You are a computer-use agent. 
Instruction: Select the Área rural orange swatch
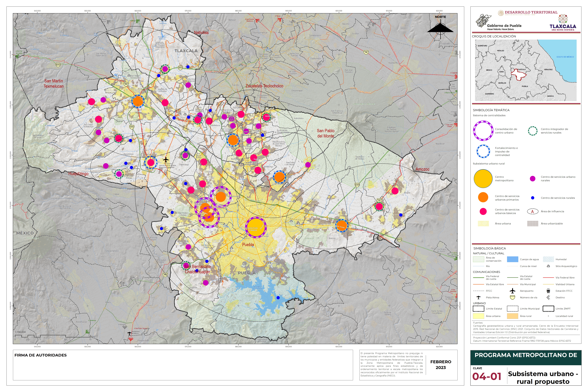(512, 316)
